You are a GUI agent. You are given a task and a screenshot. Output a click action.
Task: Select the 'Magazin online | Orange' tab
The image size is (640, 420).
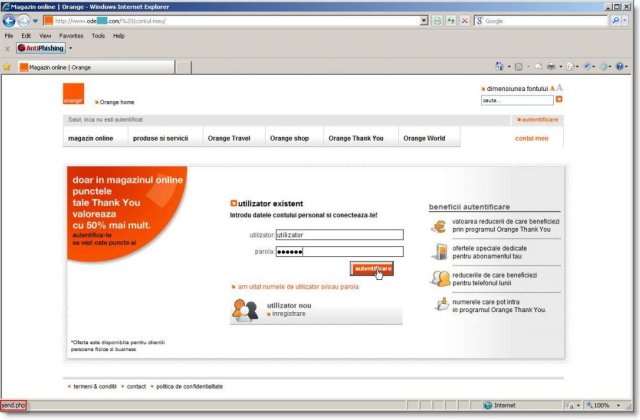pos(96,67)
